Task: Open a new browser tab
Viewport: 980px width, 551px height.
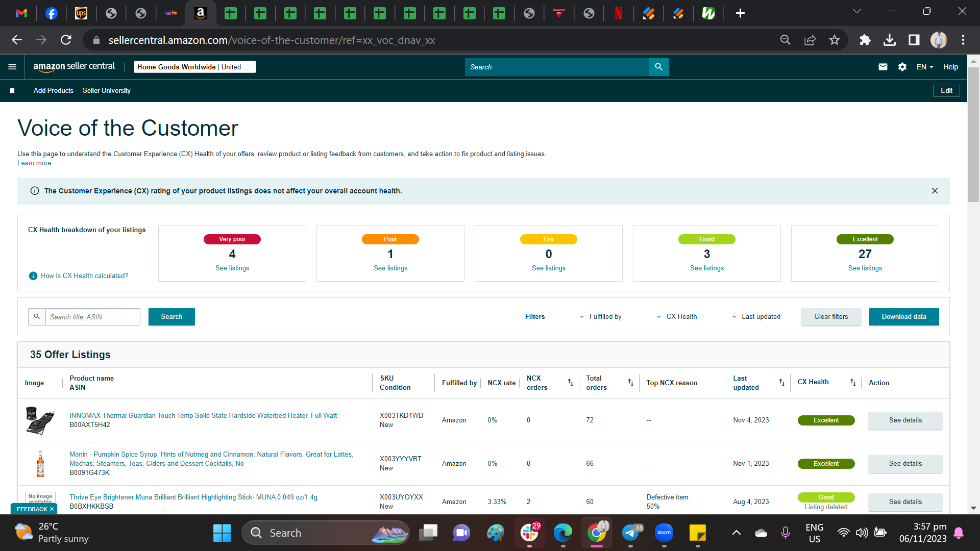Action: click(x=740, y=13)
